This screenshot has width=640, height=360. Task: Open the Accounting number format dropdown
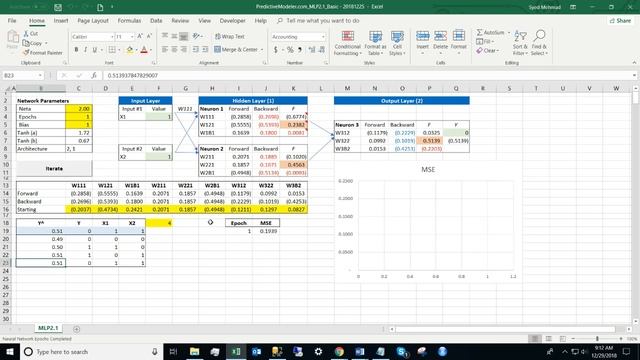click(323, 37)
